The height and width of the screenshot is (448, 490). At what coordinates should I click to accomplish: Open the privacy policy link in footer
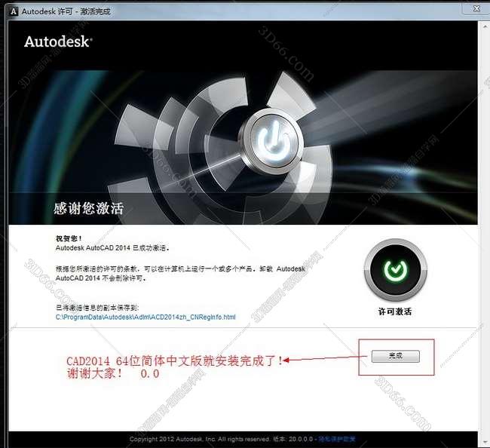(x=336, y=439)
